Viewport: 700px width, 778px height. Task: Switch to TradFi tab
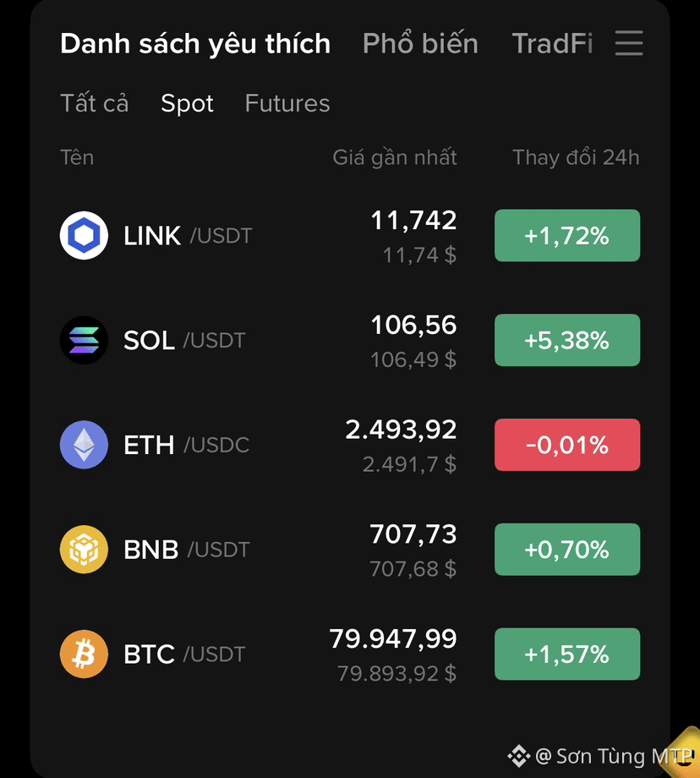(x=552, y=43)
